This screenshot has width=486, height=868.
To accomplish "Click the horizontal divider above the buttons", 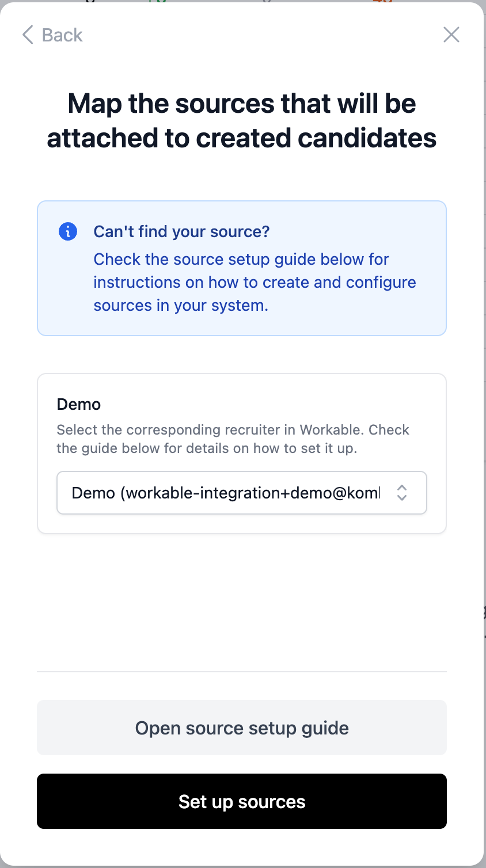I will pos(241,671).
